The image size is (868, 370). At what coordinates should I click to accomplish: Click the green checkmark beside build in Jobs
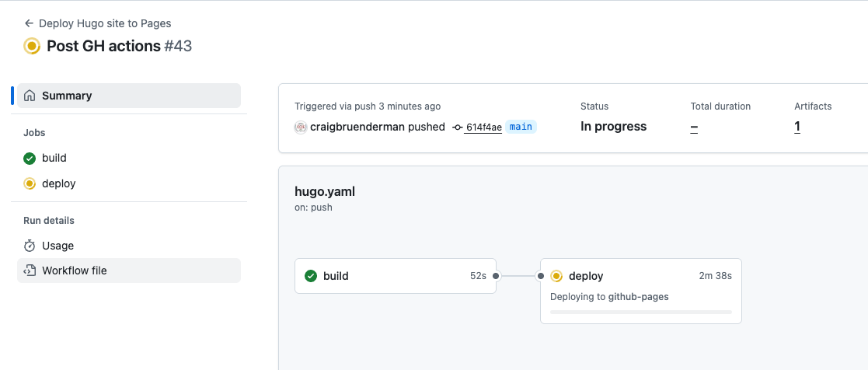click(x=30, y=159)
